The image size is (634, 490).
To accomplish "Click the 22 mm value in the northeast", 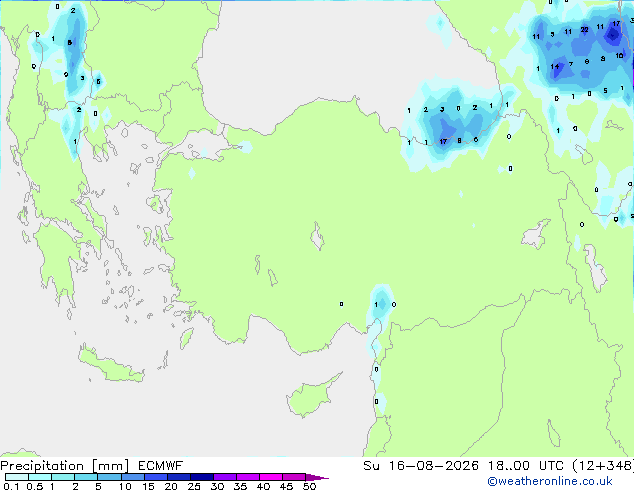I will 584,30.
